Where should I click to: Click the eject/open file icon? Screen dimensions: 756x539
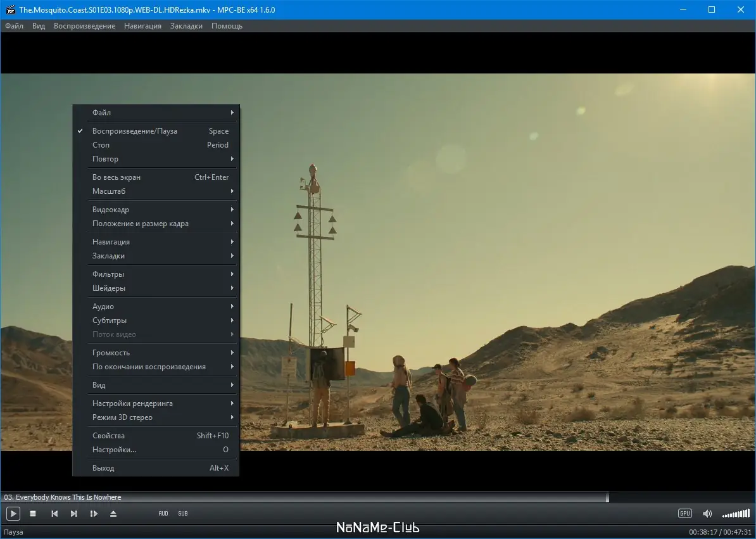click(113, 514)
